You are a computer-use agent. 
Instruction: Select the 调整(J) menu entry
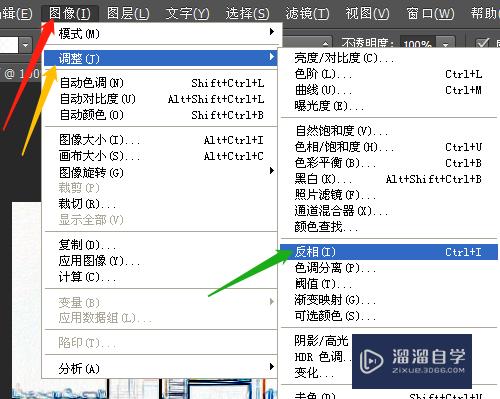[x=161, y=58]
